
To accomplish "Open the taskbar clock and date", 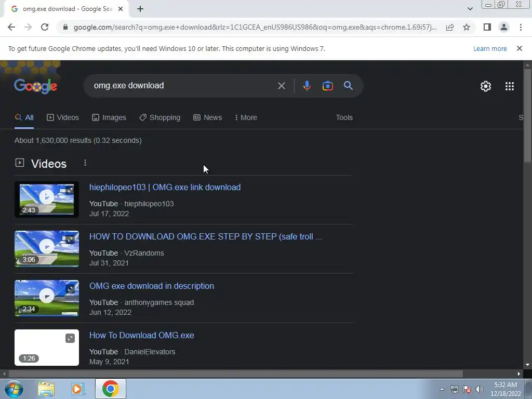I will click(x=506, y=389).
